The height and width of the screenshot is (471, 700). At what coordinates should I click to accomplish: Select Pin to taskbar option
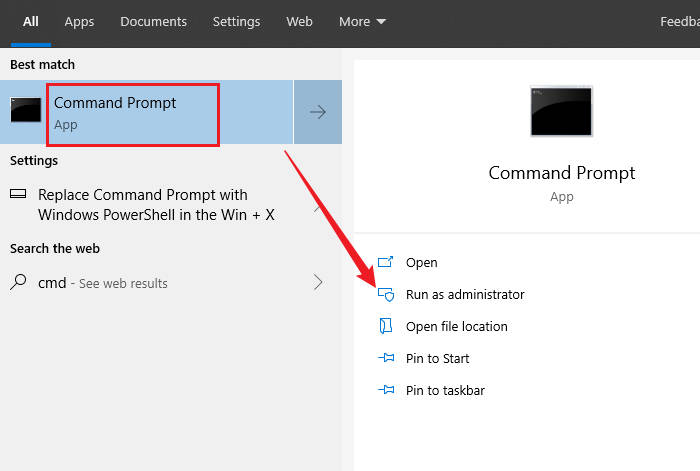tap(445, 390)
